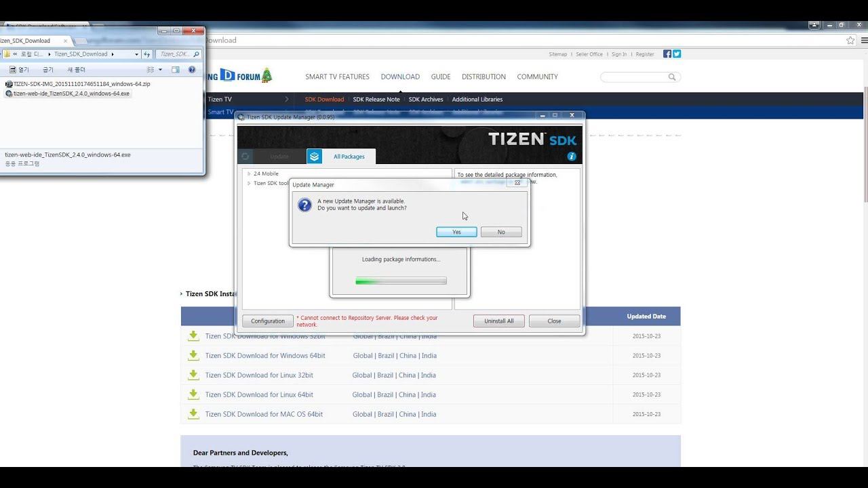
Task: Open the GUIDE menu
Action: click(441, 77)
